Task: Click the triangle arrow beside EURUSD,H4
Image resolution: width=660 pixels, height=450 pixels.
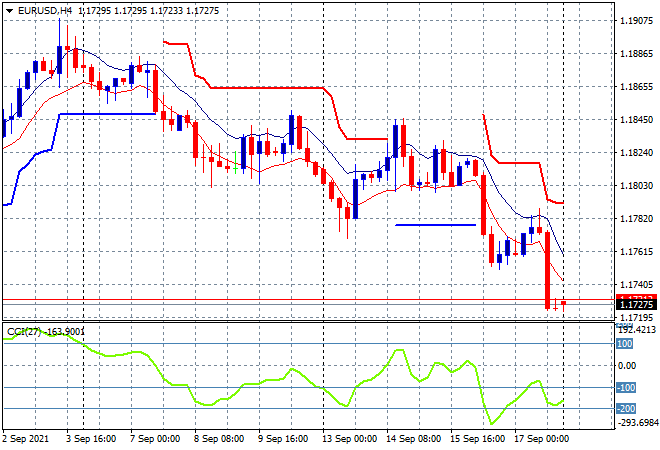Action: pos(9,11)
